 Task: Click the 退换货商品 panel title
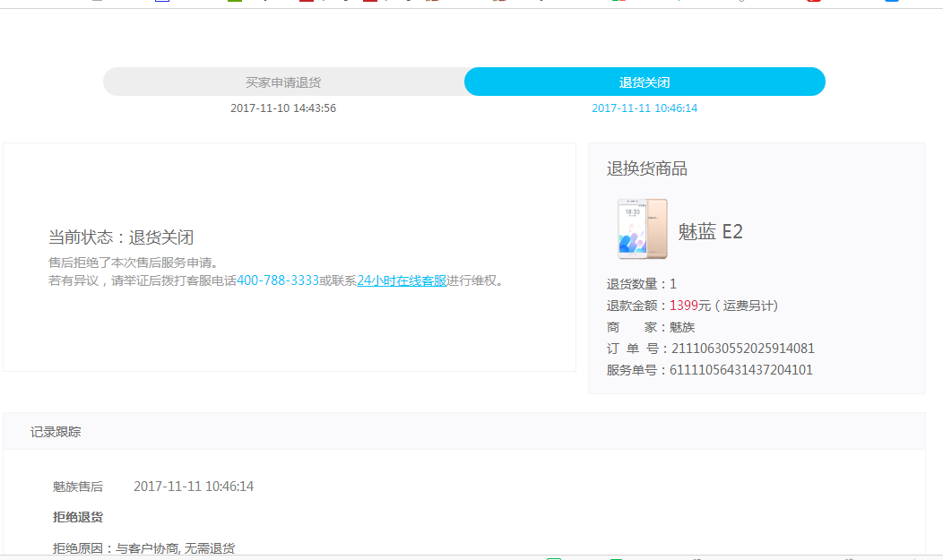coord(646,168)
